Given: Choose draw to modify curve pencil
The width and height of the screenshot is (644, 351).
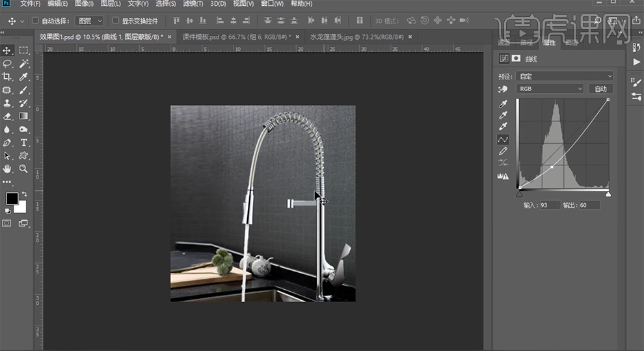Looking at the screenshot, I should click(503, 151).
